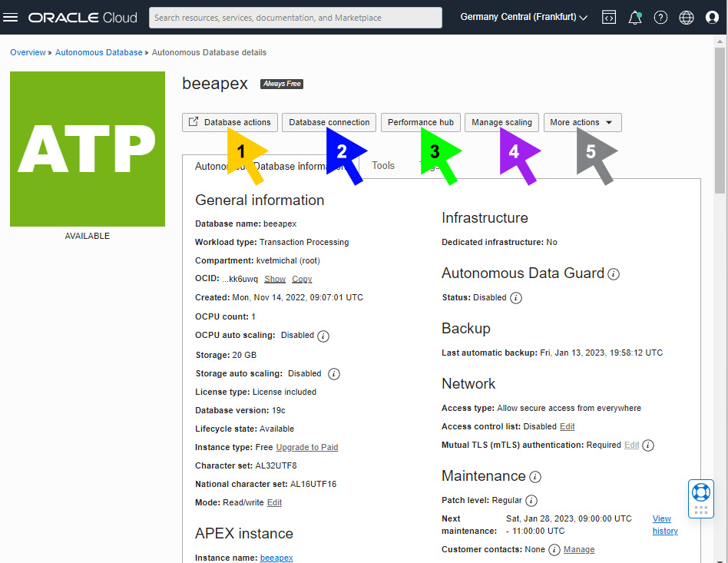The height and width of the screenshot is (563, 728).
Task: Edit the Read/write mode
Action: coord(274,502)
